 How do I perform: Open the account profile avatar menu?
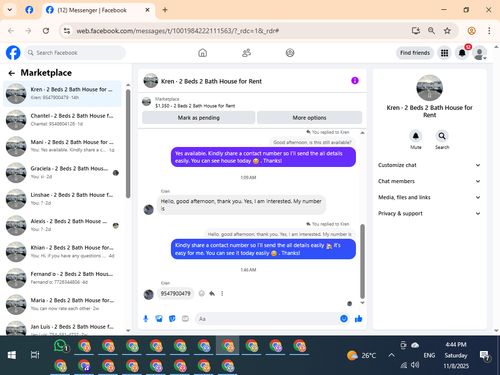pos(479,53)
